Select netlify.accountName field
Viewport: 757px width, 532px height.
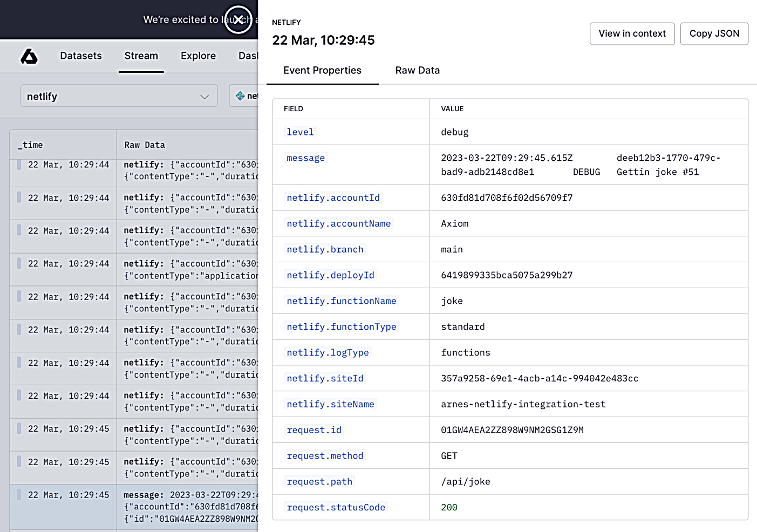(x=339, y=223)
